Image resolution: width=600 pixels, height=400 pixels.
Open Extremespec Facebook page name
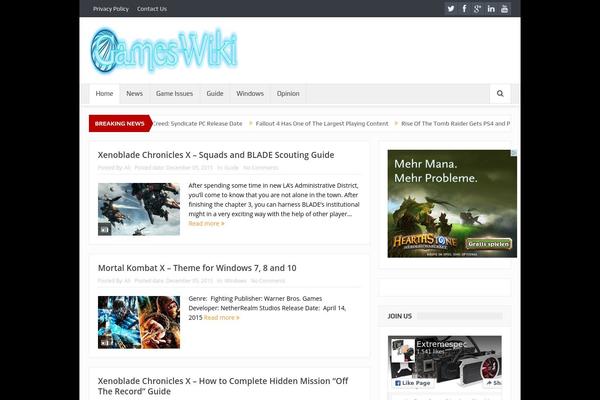(x=441, y=344)
